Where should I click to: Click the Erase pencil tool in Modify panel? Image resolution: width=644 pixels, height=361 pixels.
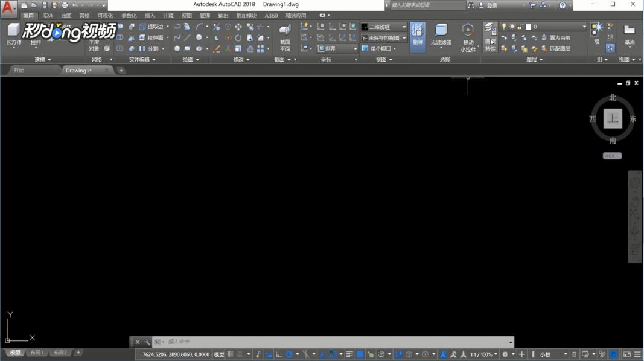click(217, 48)
